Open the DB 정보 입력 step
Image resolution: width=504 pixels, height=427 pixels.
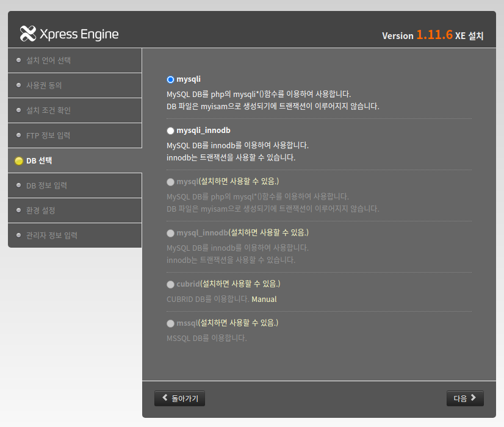click(x=75, y=185)
